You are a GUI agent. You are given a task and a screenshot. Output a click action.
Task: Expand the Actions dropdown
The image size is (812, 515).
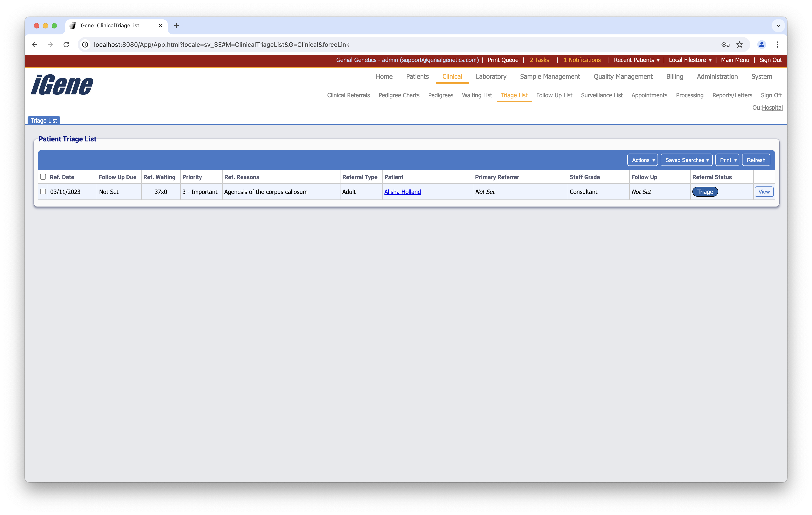643,160
